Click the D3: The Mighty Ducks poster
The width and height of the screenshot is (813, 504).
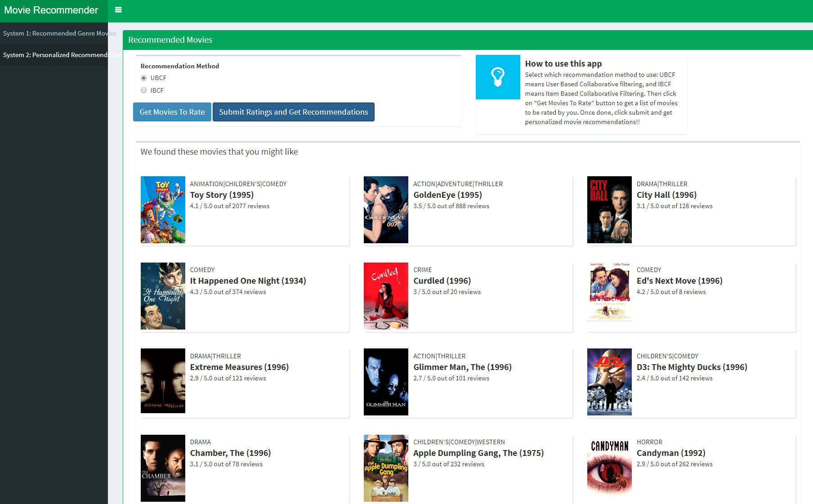tap(609, 381)
